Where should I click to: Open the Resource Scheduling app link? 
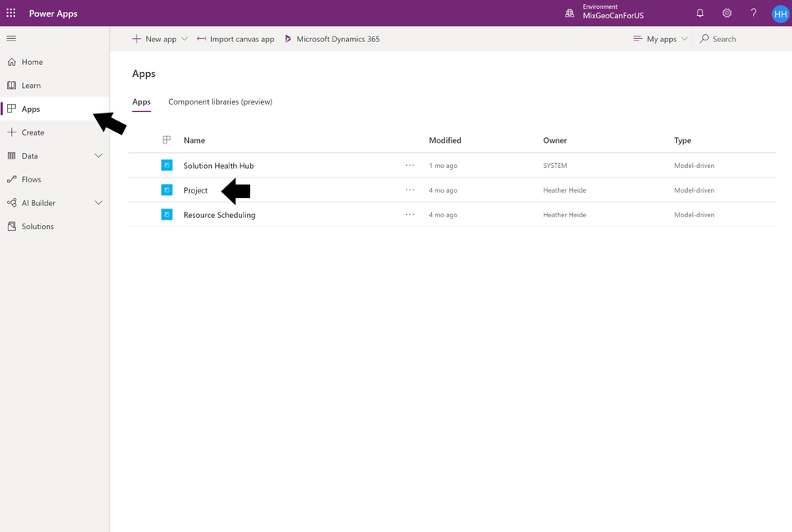219,215
